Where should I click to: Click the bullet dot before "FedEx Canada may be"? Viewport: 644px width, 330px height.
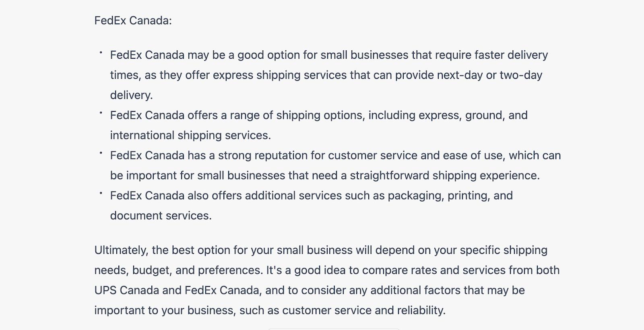[101, 52]
